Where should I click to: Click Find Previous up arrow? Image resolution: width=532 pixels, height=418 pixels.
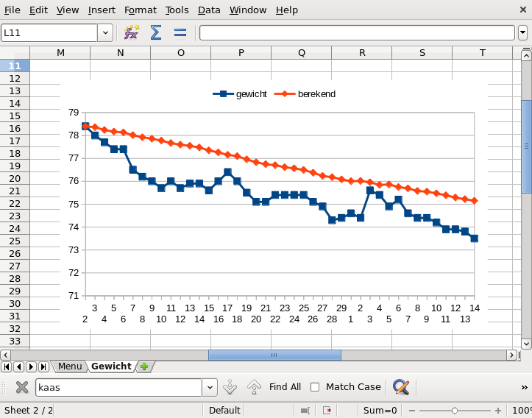tap(254, 387)
